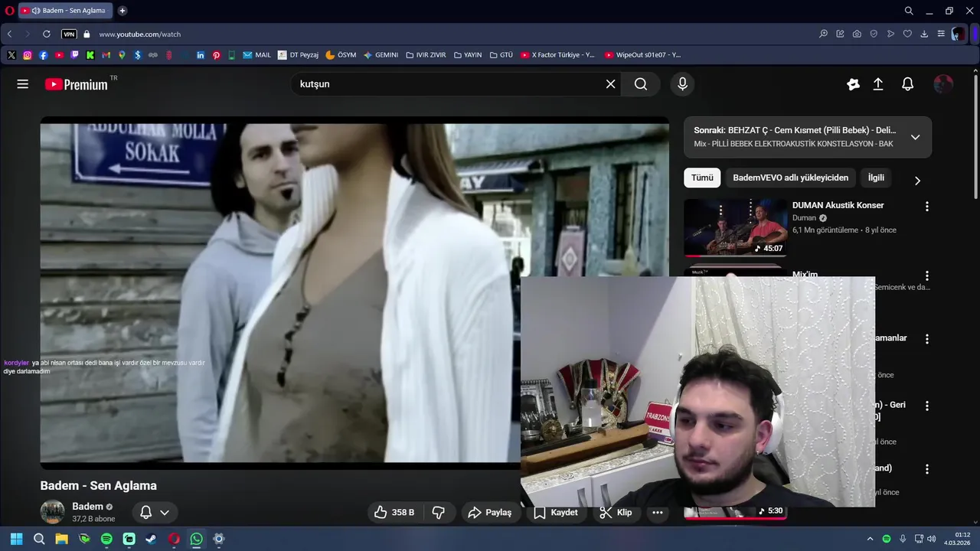Select the Tümü filter chip

702,178
